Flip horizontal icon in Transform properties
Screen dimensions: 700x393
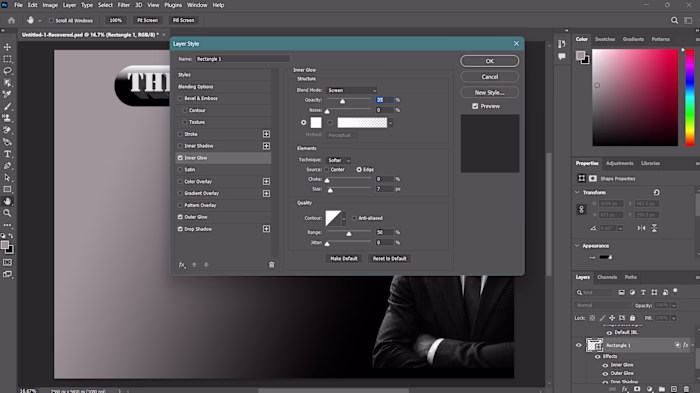[642, 228]
